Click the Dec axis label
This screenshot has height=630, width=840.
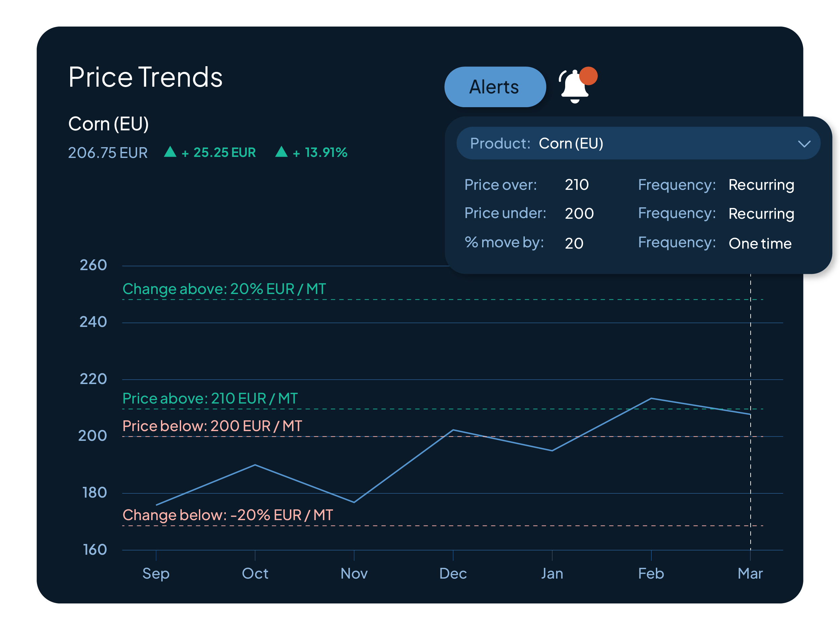click(453, 573)
